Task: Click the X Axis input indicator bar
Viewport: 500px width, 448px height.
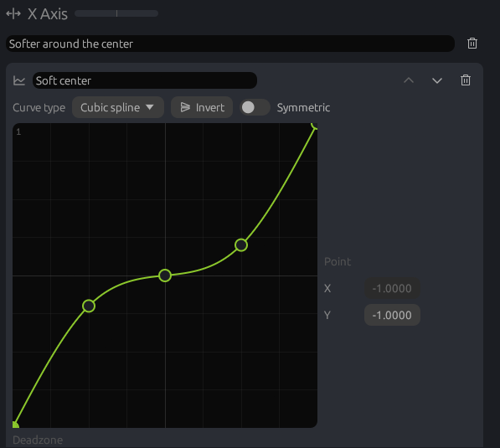Action: (x=116, y=13)
